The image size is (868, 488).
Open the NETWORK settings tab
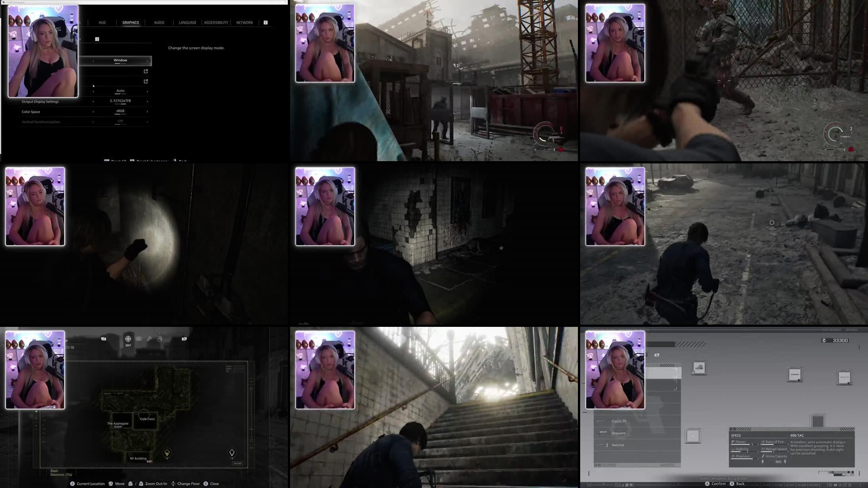244,22
